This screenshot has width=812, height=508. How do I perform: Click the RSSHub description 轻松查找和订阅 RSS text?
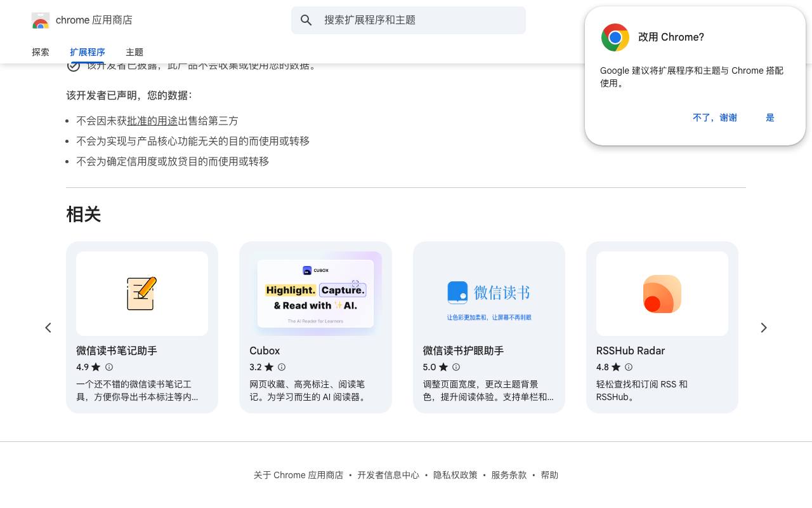(642, 391)
